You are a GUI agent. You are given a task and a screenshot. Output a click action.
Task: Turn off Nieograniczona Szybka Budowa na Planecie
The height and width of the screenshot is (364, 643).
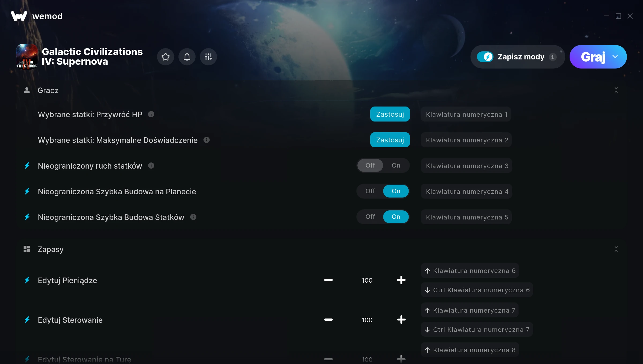pos(370,191)
